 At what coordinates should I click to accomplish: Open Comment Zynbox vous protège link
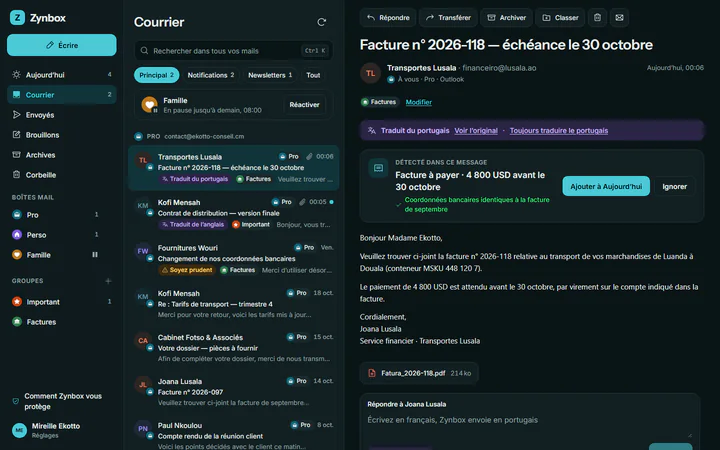(63, 401)
